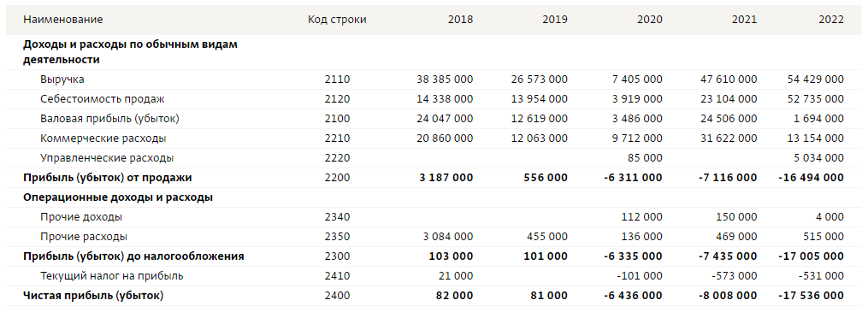Select the 2018 column header

[x=460, y=20]
